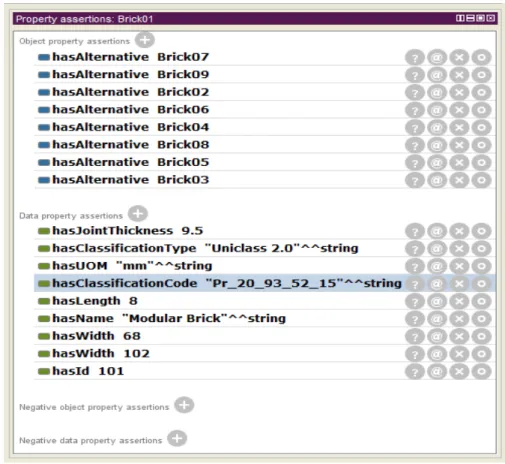Edit the hasAlternative Brick06 assertion
Viewport: 505px width, 464px height.
pyautogui.click(x=482, y=110)
